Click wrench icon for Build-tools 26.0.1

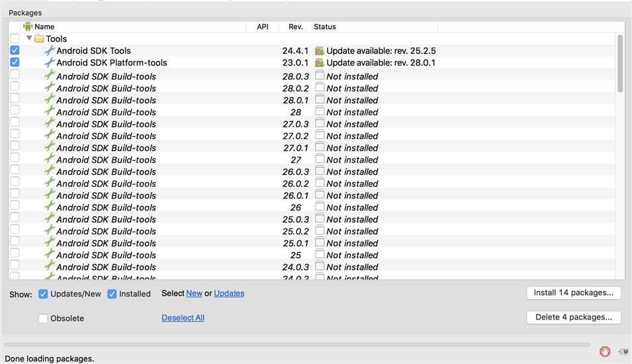point(50,195)
